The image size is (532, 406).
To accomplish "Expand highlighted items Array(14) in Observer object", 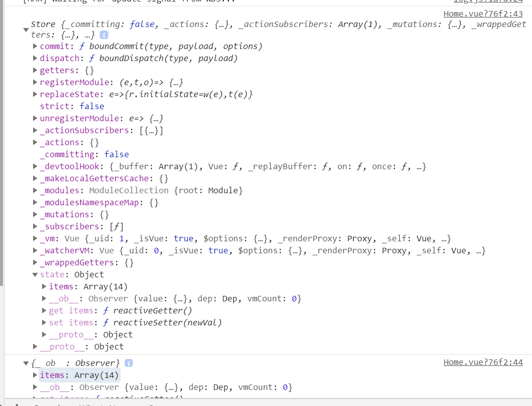I will 35,375.
